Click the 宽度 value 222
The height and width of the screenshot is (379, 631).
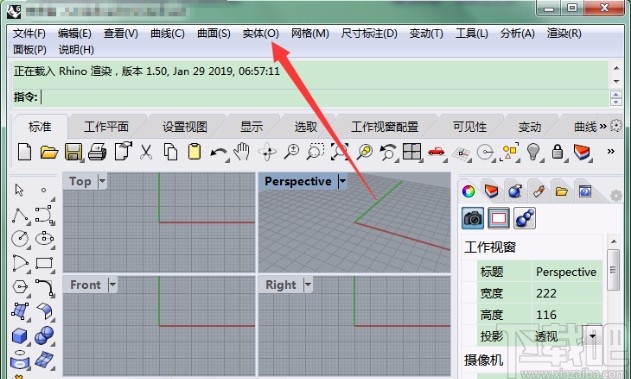tap(546, 293)
